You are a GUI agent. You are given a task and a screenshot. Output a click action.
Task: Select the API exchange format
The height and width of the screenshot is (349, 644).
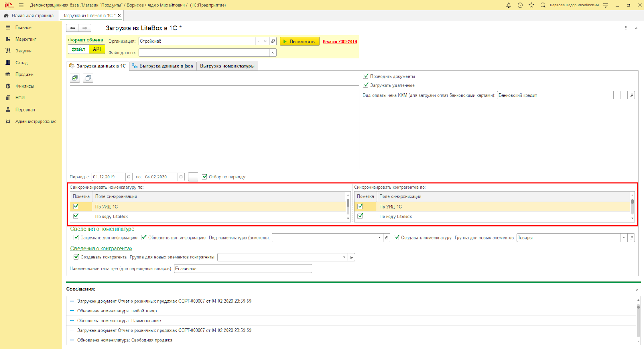click(97, 49)
